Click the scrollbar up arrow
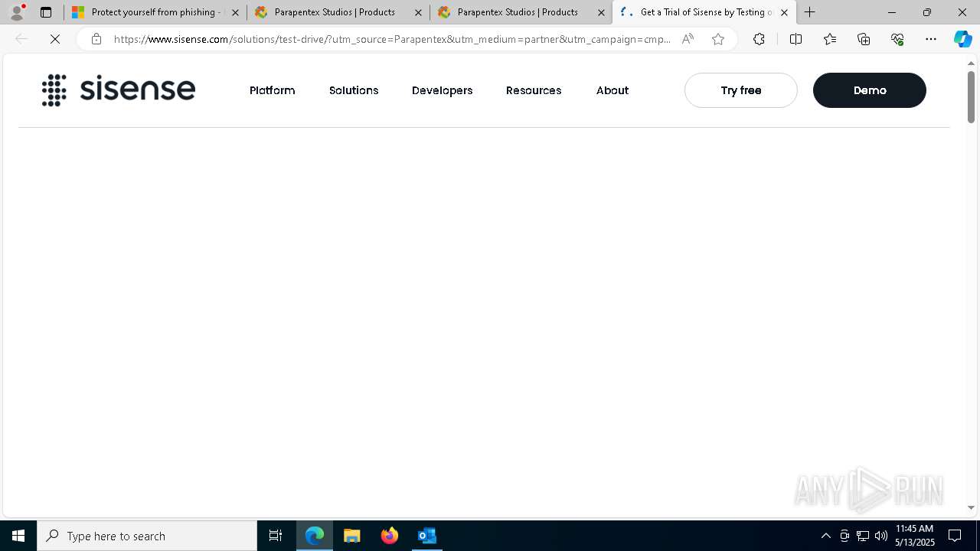This screenshot has width=980, height=551. 971,64
